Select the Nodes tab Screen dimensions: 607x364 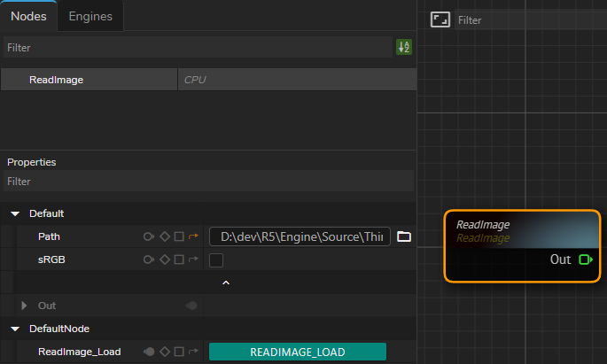[x=28, y=16]
